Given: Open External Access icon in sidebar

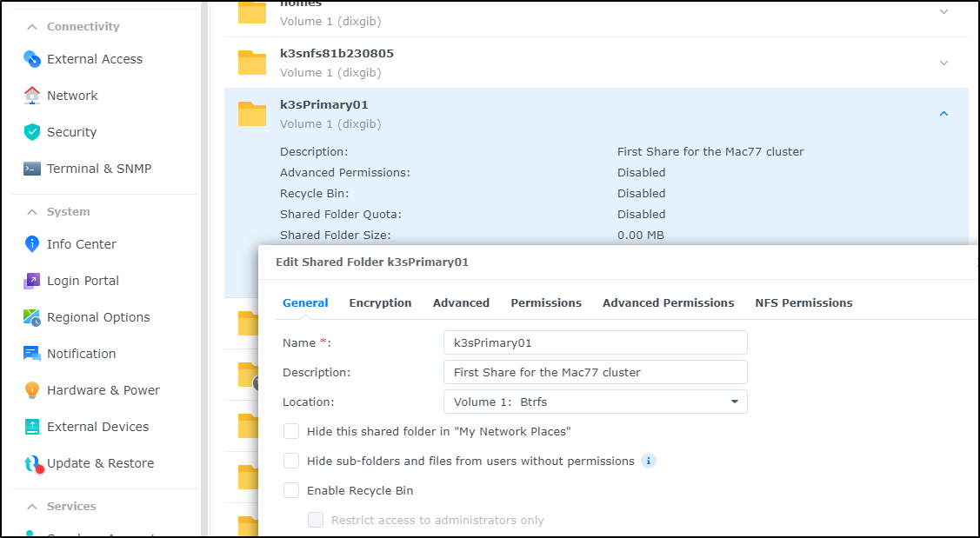Looking at the screenshot, I should click(x=32, y=59).
